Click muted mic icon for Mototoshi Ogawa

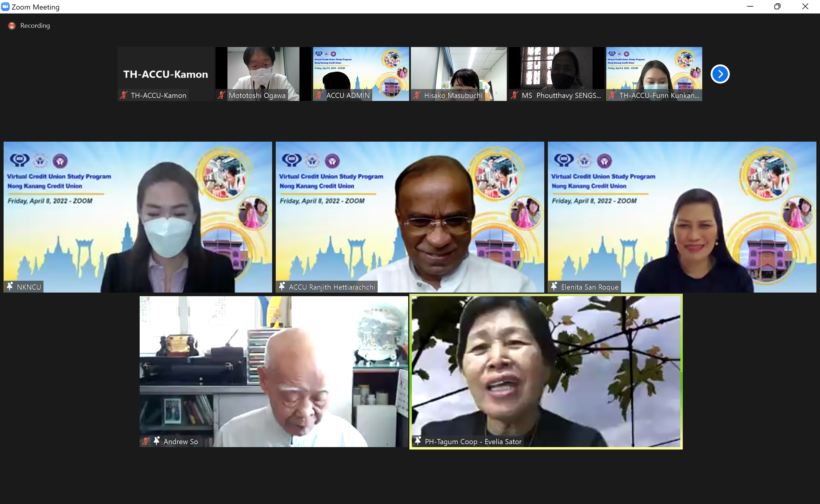point(221,95)
